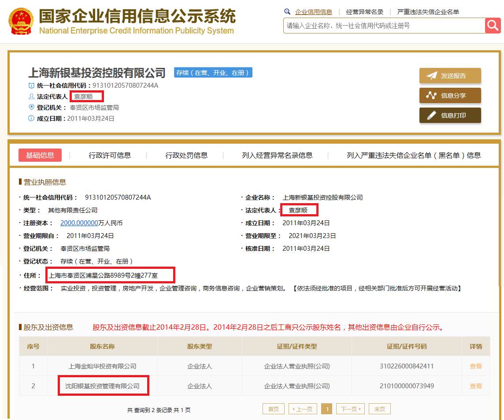Click the 营业执照信息 section heading
Screen dimensions: 504x420
click(44, 182)
